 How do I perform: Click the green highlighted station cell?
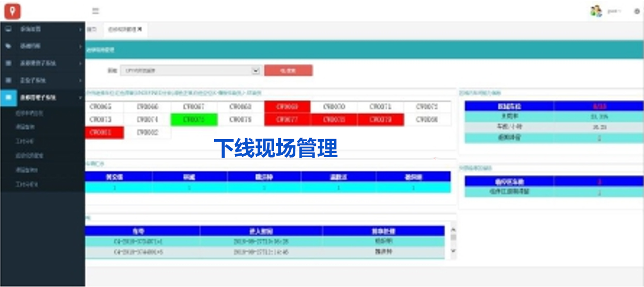click(194, 119)
